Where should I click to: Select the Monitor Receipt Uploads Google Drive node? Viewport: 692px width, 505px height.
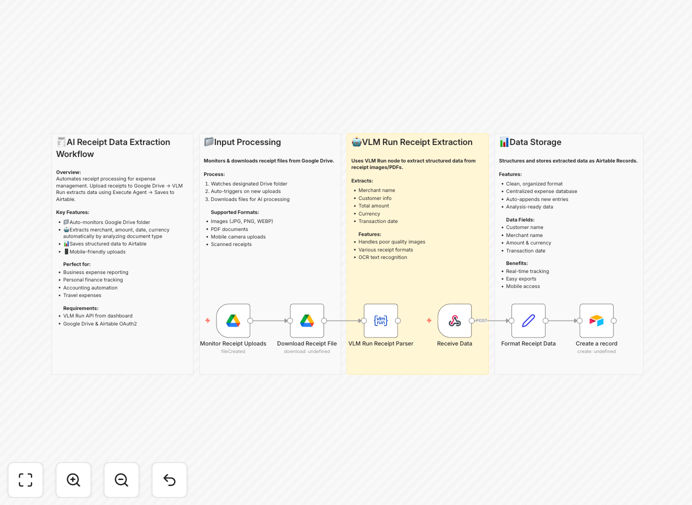point(233,320)
